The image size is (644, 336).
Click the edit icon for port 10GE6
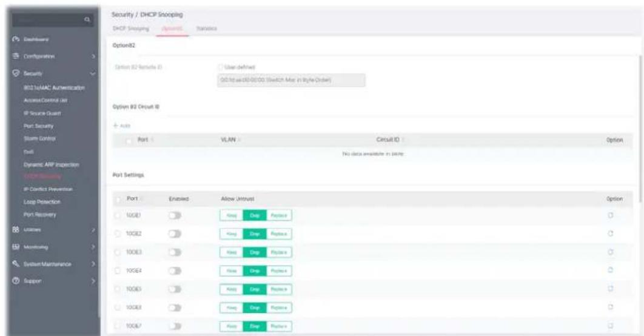pyautogui.click(x=610, y=307)
